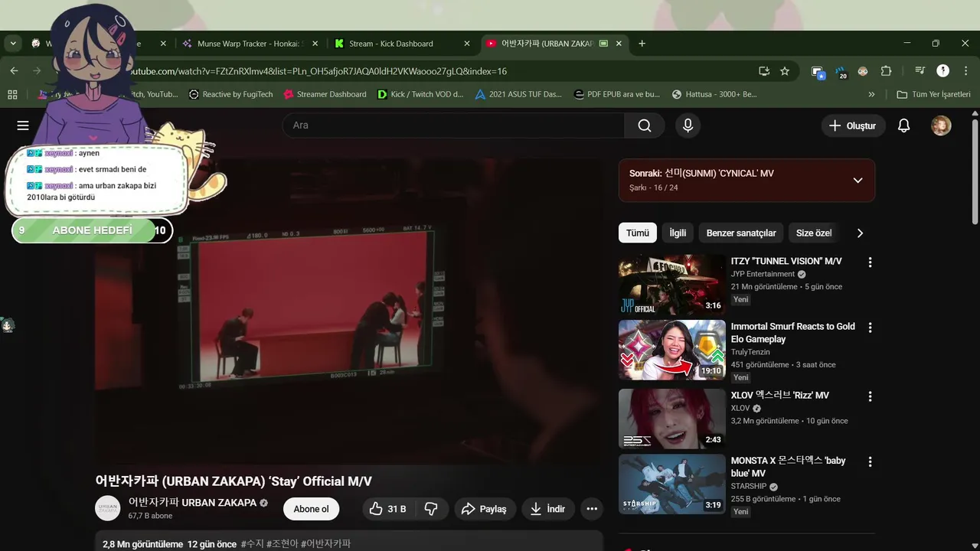Open the URBAN ZAKAPA channel name link

pyautogui.click(x=192, y=503)
